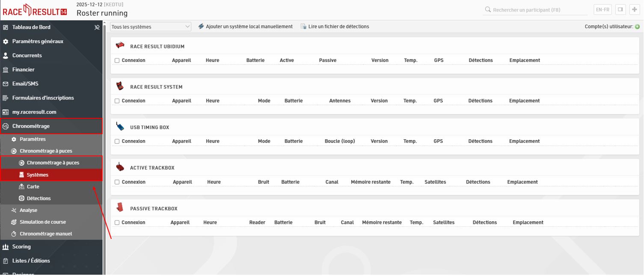644x276 pixels.
Task: Click the PASSIVE TRACKBOX device icon
Action: click(120, 208)
